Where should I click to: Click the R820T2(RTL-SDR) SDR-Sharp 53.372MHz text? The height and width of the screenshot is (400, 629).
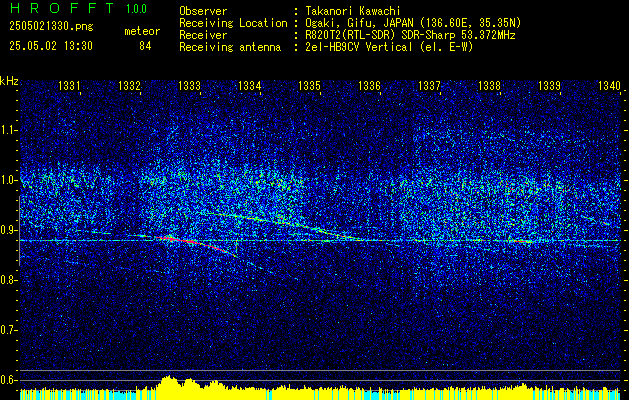point(409,35)
